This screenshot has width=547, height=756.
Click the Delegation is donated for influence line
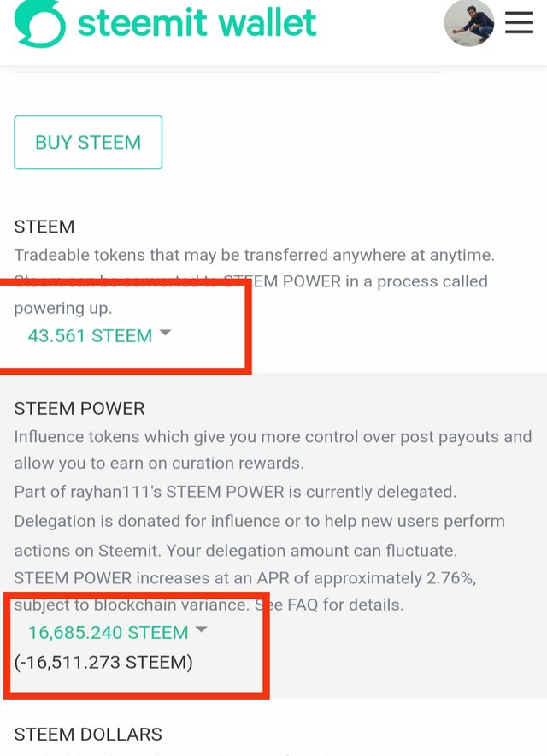click(259, 521)
